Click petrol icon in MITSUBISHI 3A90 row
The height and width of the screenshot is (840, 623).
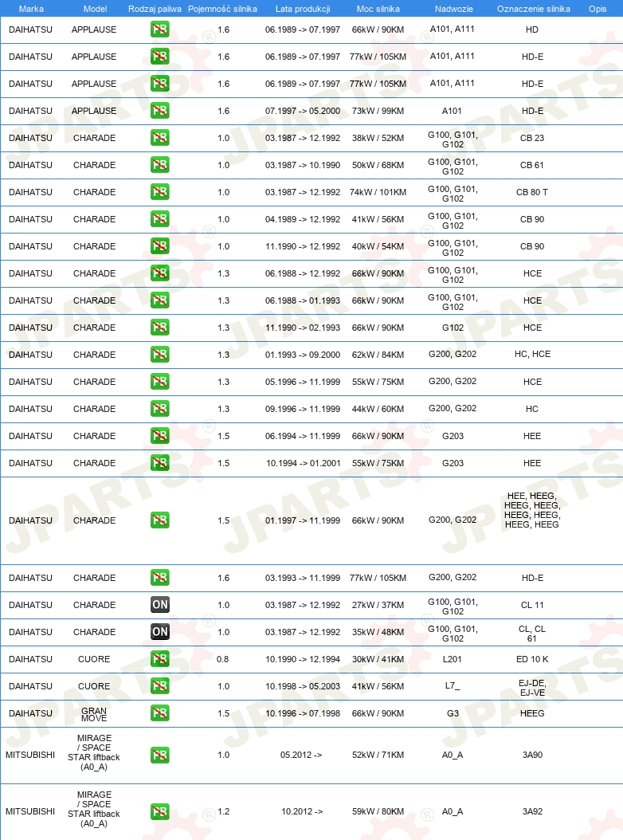click(x=159, y=755)
